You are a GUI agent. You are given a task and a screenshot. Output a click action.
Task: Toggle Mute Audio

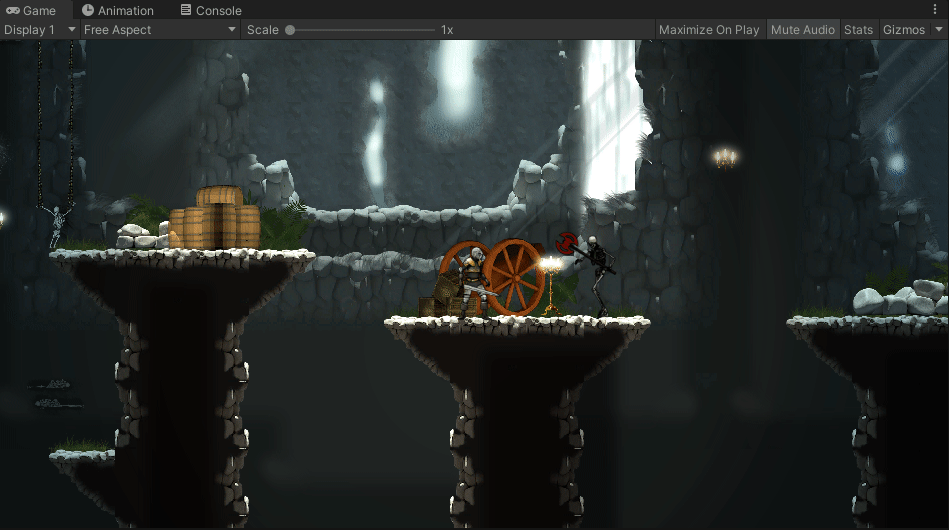pos(803,30)
